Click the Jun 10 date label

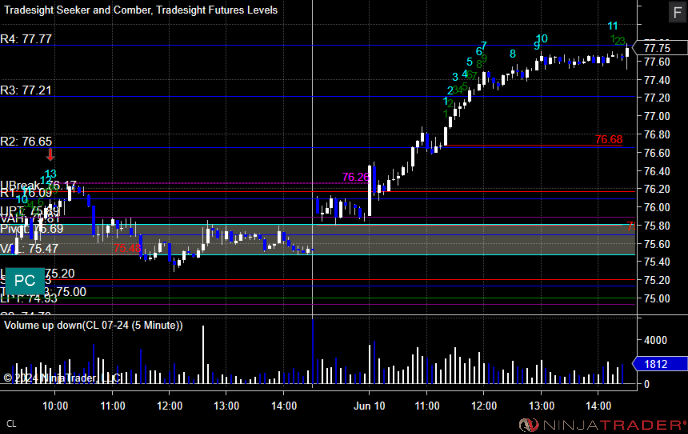[369, 406]
